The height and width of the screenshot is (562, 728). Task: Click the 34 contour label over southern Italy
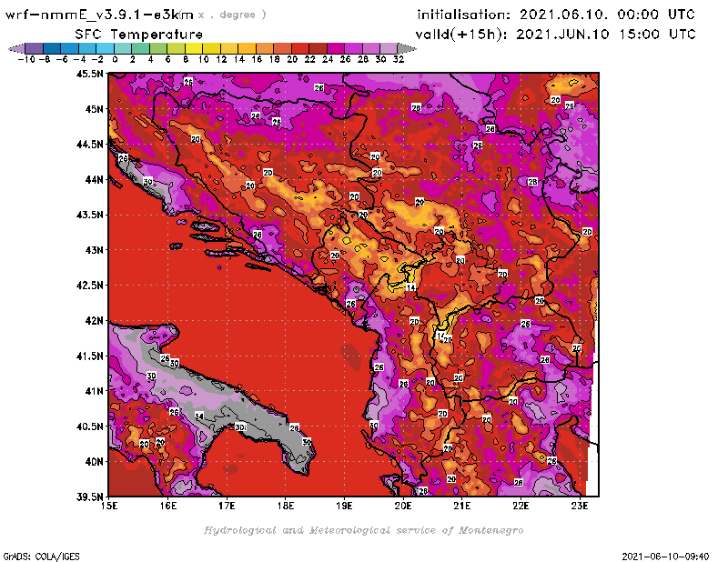[198, 416]
